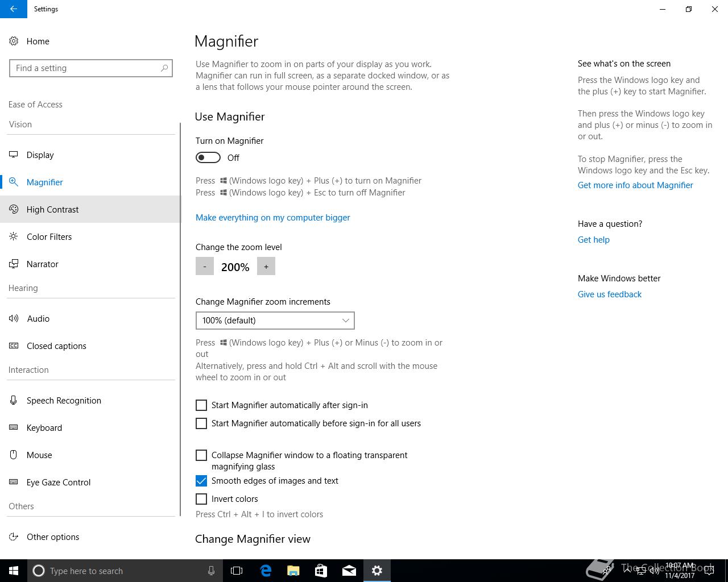Click the Change Magnifier view heading
This screenshot has width=728, height=582.
[x=253, y=539]
